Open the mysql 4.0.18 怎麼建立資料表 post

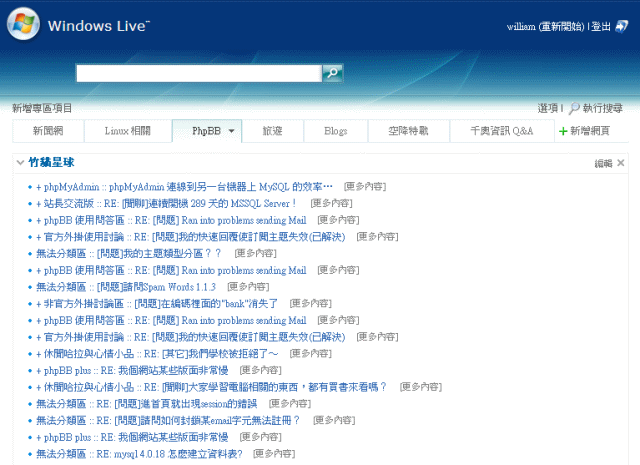coord(139,454)
